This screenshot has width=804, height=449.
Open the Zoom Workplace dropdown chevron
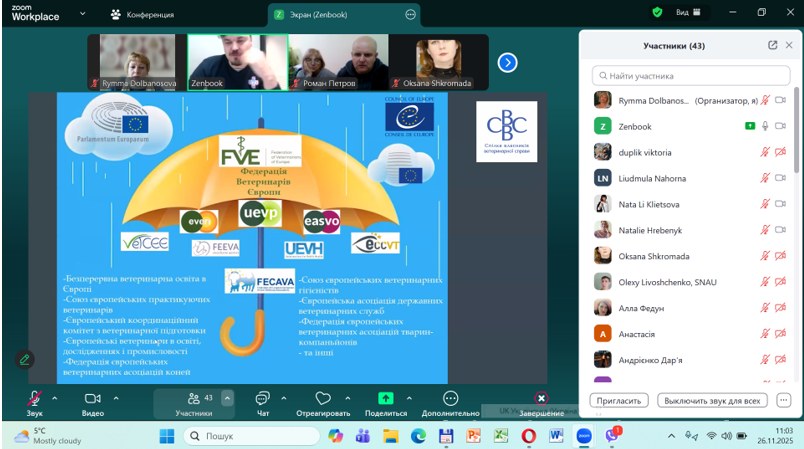click(84, 14)
